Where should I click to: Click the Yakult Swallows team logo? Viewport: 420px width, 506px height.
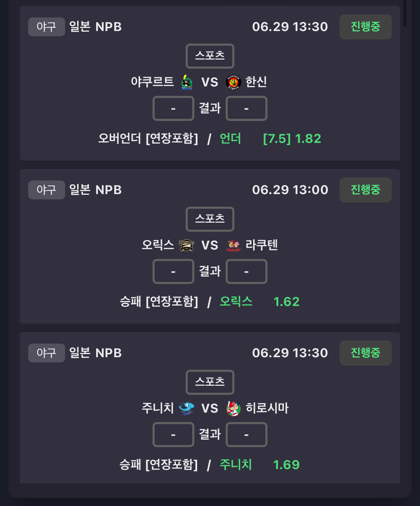(x=187, y=83)
